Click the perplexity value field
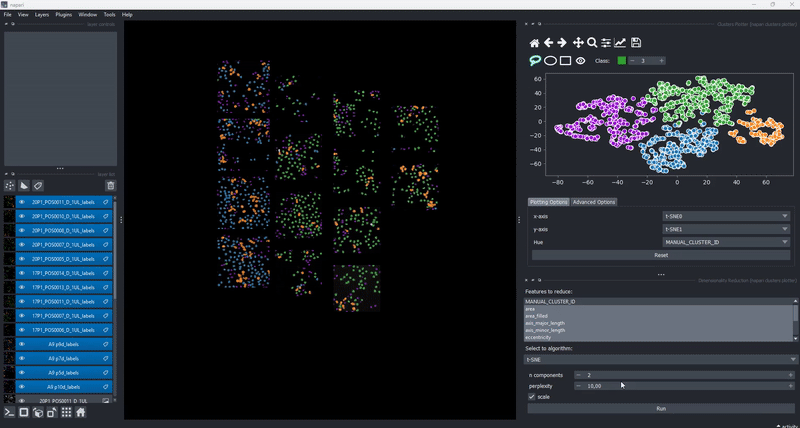 684,386
